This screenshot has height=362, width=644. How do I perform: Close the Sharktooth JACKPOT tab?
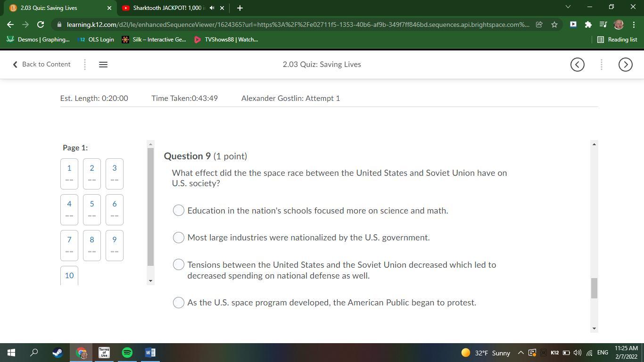(222, 8)
